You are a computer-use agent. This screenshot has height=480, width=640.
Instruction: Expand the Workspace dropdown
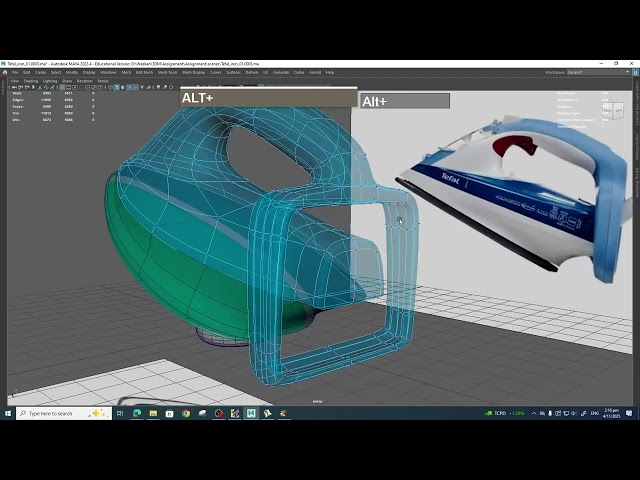[598, 72]
